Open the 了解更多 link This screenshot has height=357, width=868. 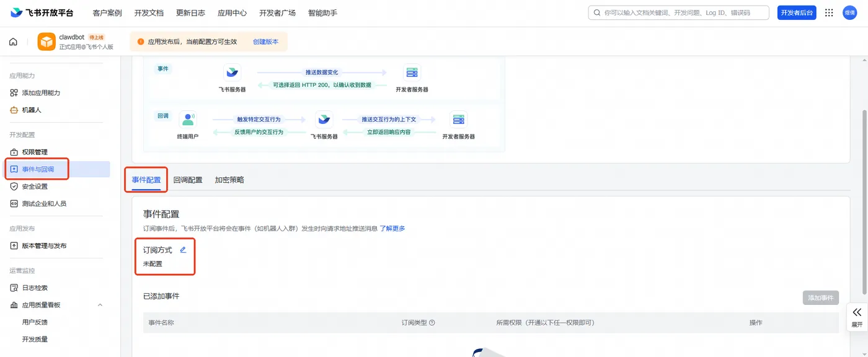[x=392, y=229]
